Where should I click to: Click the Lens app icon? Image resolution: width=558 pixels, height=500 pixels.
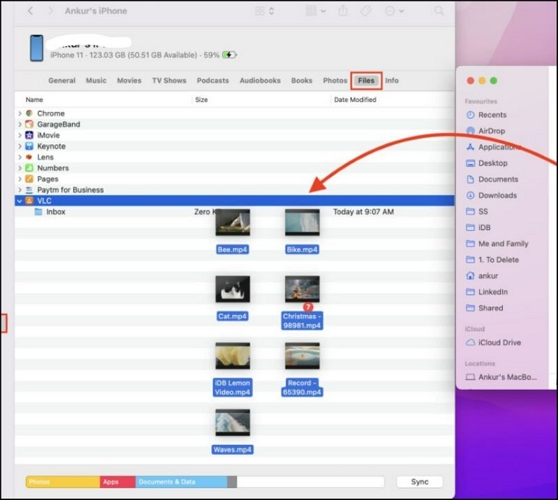tap(29, 157)
